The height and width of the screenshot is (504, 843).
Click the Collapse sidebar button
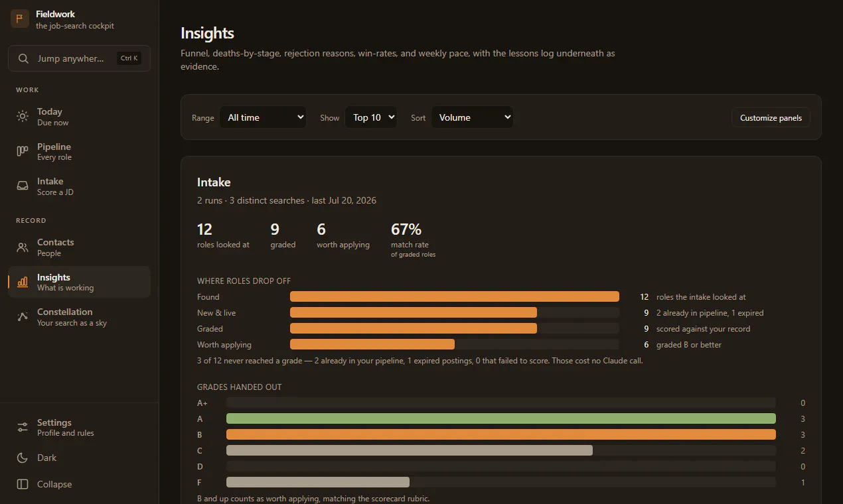[x=79, y=484]
